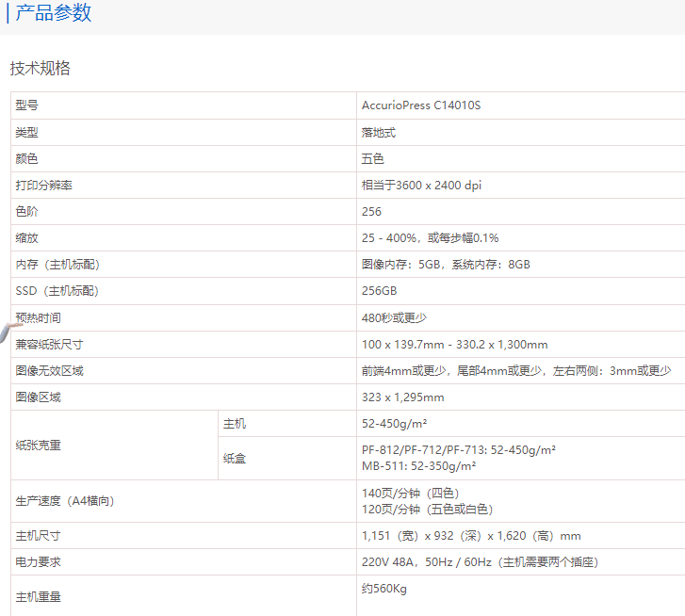The height and width of the screenshot is (616, 685).
Task: Select the 323 x 1,295mm value
Action: pyautogui.click(x=402, y=397)
